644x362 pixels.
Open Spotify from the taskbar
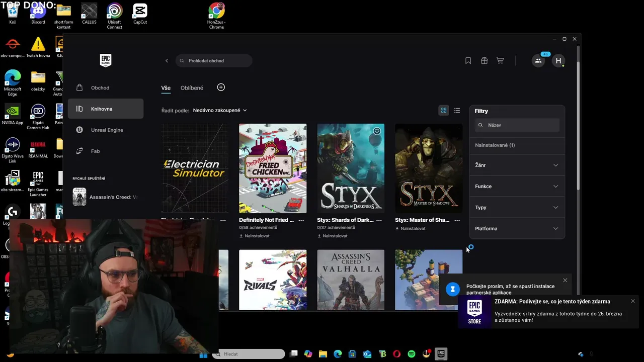[x=412, y=354]
